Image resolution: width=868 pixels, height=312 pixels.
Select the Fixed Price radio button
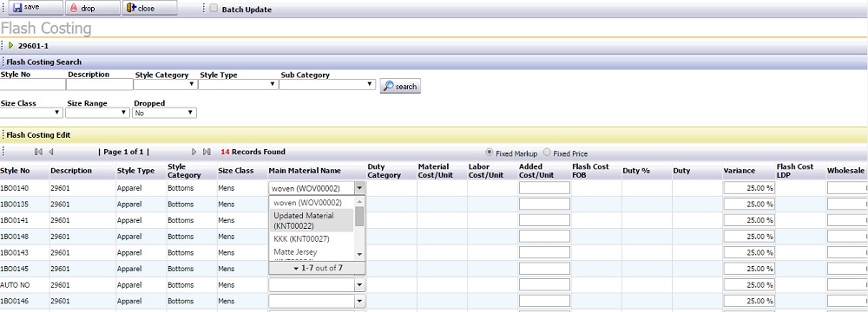click(x=547, y=153)
